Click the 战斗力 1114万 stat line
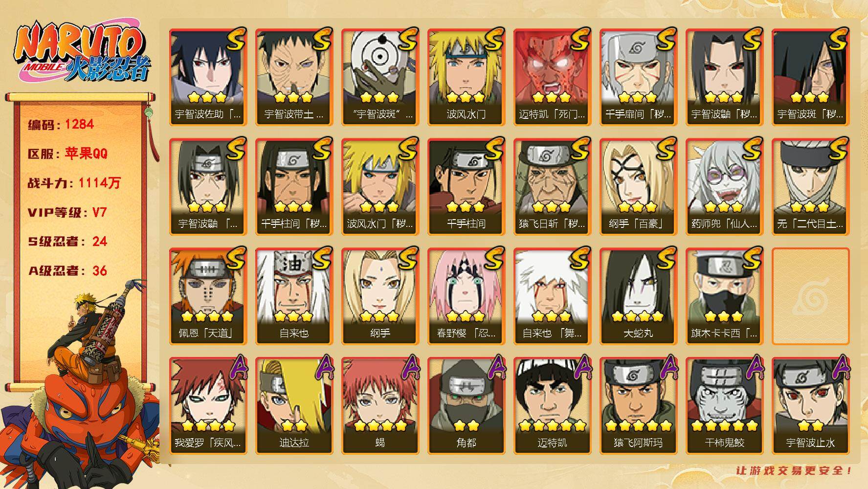The width and height of the screenshot is (868, 489). [x=74, y=183]
